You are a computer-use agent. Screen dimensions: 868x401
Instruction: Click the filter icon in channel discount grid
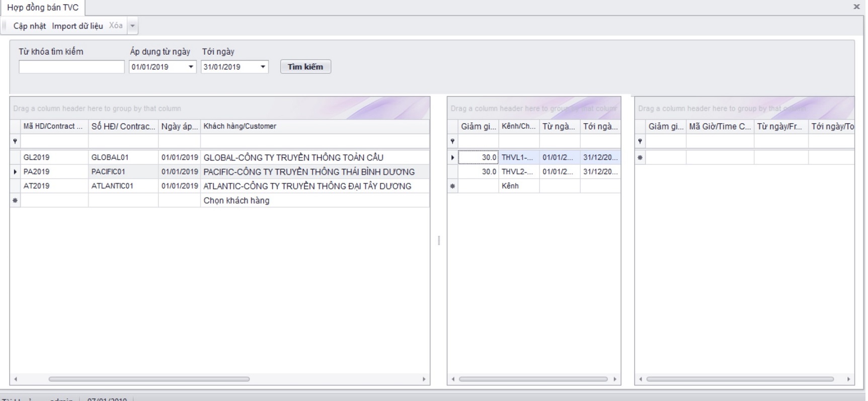coord(453,141)
